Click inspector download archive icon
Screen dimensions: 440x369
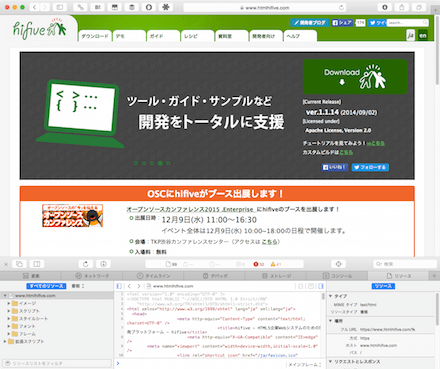(x=103, y=264)
